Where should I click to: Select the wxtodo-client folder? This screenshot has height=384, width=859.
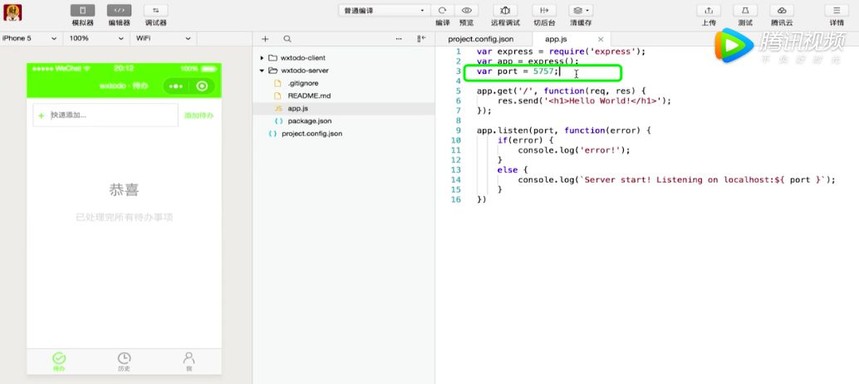click(x=303, y=58)
